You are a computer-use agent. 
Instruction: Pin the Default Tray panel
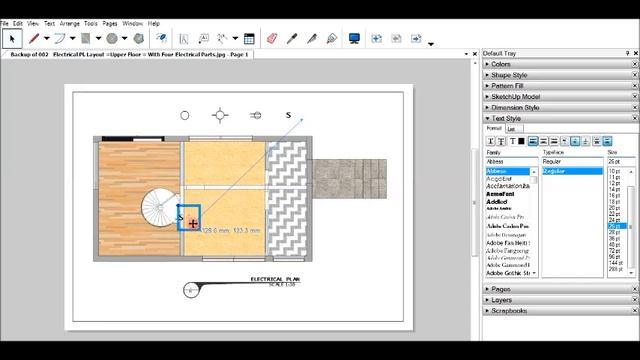(x=627, y=53)
